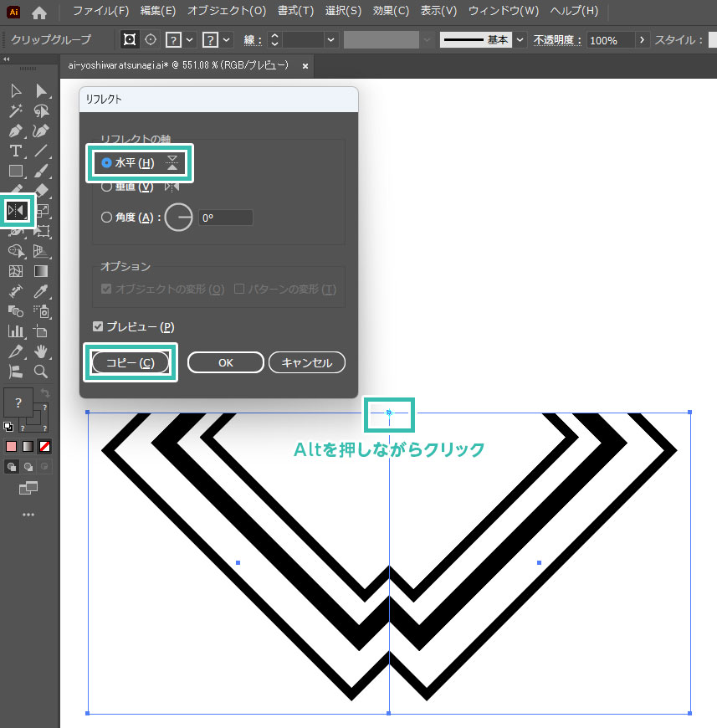
Task: Open the stroke weight dropdown
Action: (x=331, y=40)
